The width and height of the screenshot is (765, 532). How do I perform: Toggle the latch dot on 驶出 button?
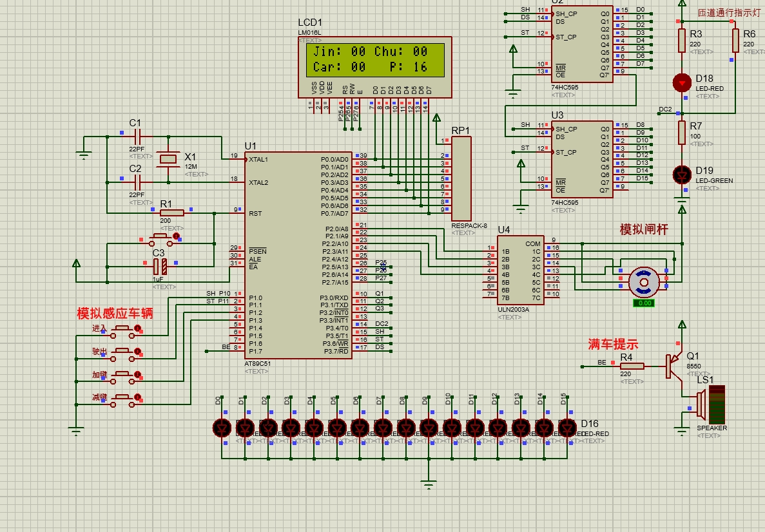click(x=137, y=351)
